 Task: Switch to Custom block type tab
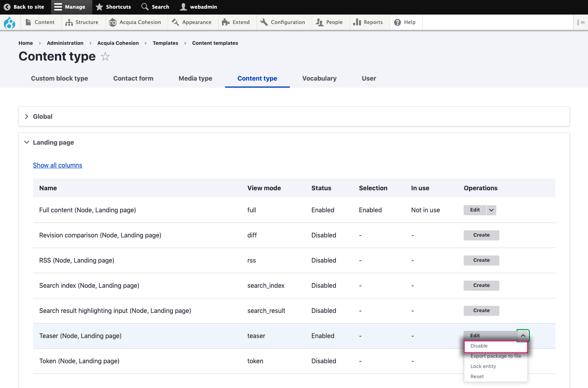[59, 79]
